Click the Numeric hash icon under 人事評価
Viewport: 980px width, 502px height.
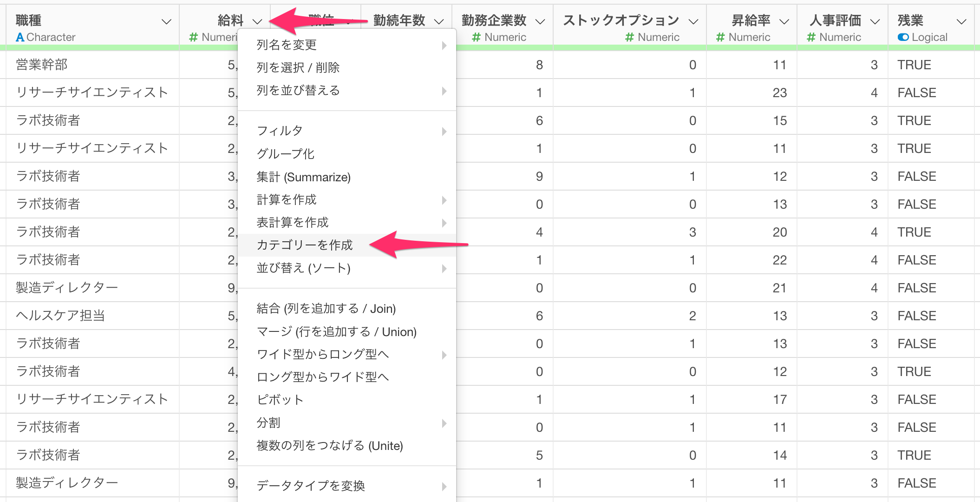[811, 37]
